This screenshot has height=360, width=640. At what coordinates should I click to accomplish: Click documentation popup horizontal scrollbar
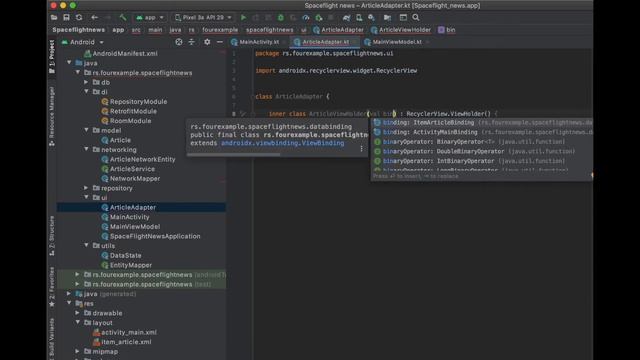coord(233,154)
